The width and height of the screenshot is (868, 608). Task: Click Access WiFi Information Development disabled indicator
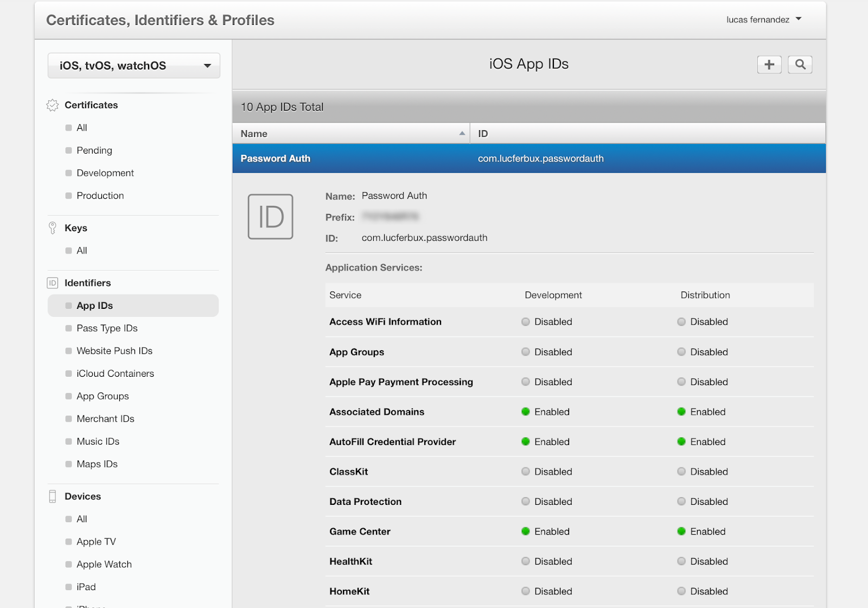point(525,322)
